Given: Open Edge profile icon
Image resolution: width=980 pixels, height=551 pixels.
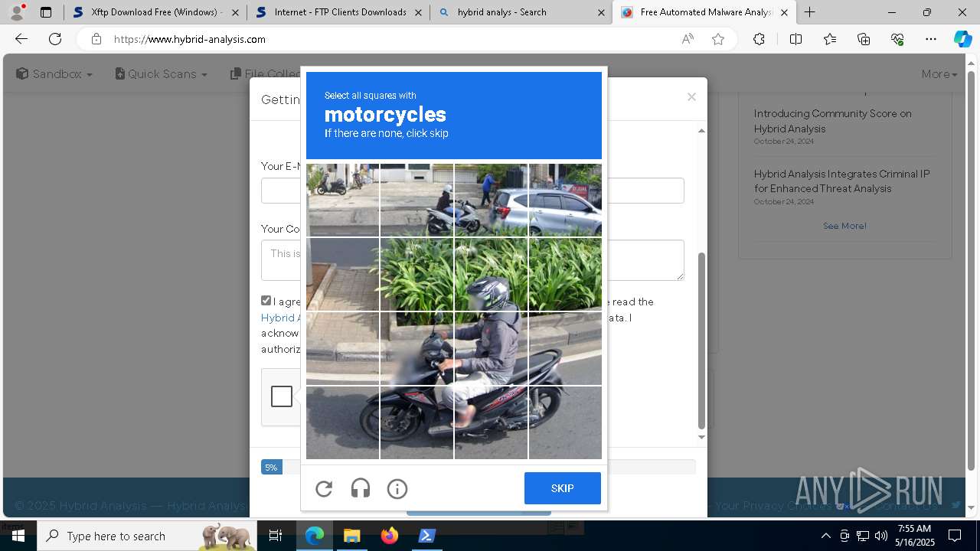Looking at the screenshot, I should (x=17, y=12).
